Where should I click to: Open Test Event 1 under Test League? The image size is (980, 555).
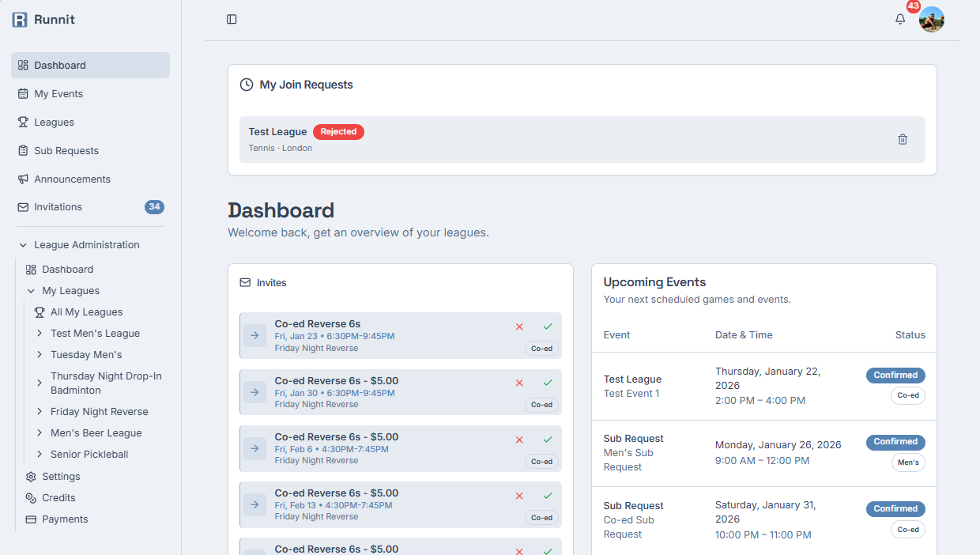pos(631,393)
